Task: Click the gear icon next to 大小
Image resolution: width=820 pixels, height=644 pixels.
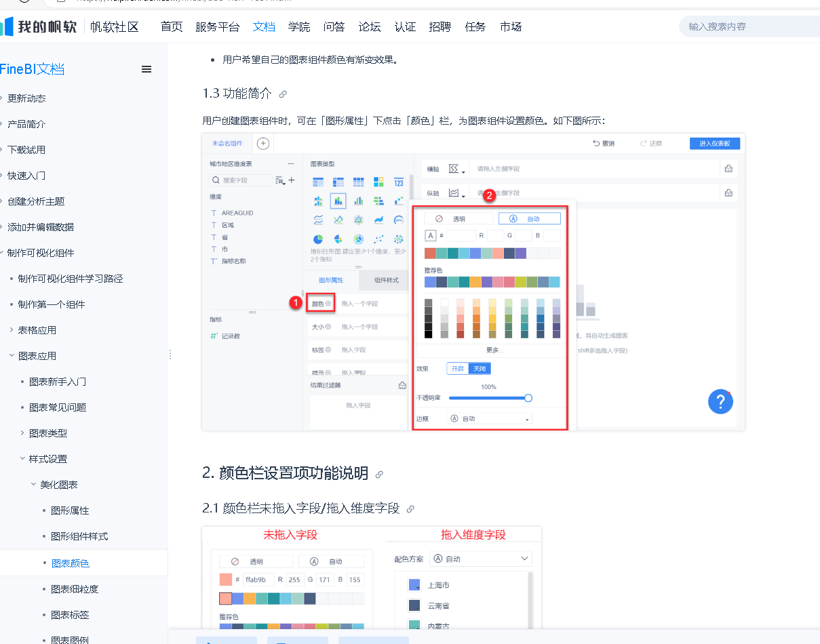Action: point(328,327)
